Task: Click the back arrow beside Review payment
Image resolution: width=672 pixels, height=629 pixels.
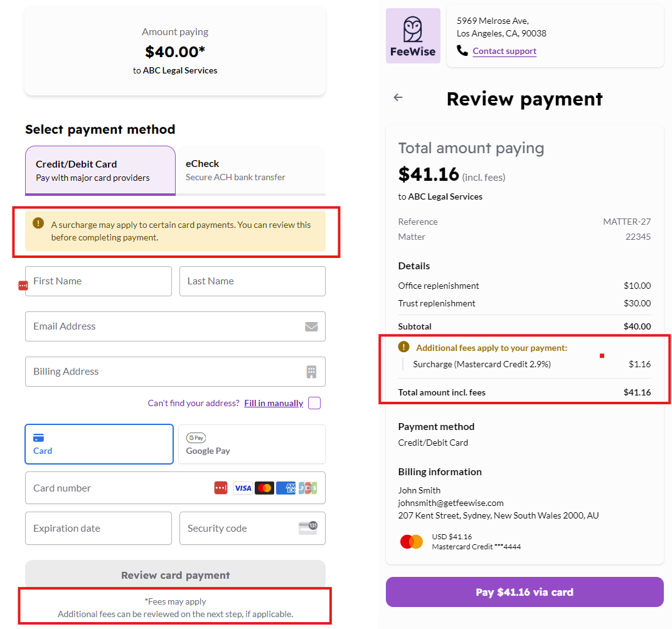Action: [x=398, y=97]
